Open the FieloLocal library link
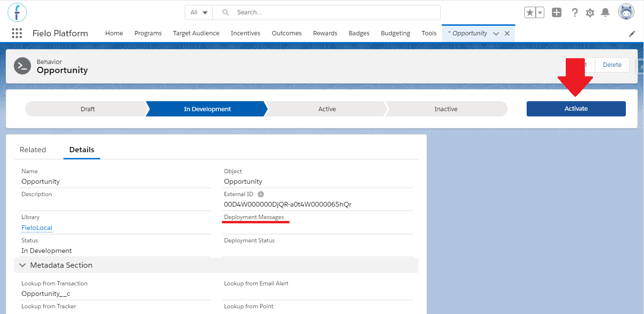This screenshot has width=644, height=314. point(37,228)
